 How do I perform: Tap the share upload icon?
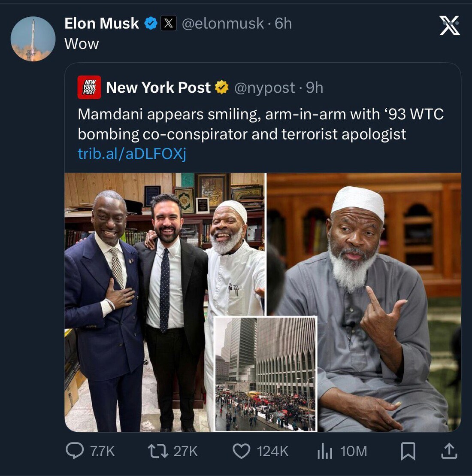click(x=449, y=451)
